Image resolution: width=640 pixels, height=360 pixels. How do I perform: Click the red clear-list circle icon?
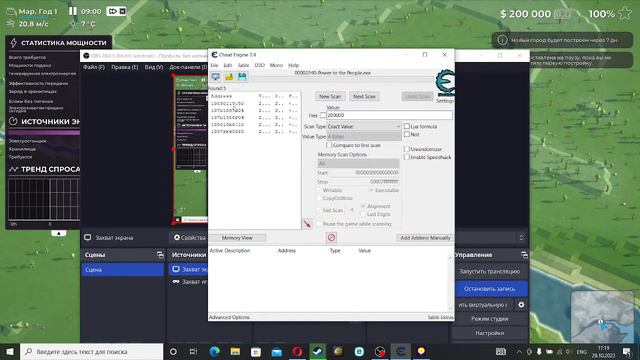click(x=331, y=237)
